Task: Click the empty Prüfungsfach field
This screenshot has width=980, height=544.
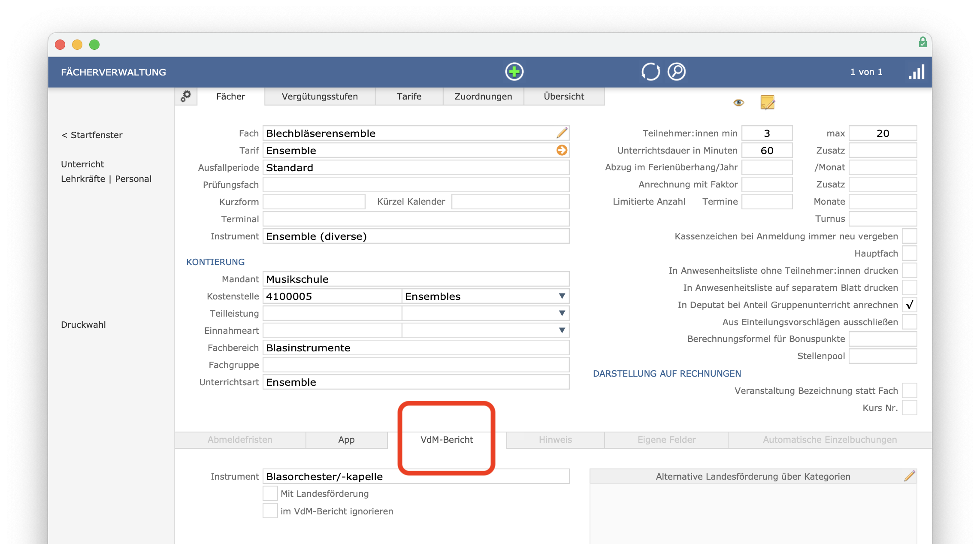Action: [x=416, y=184]
